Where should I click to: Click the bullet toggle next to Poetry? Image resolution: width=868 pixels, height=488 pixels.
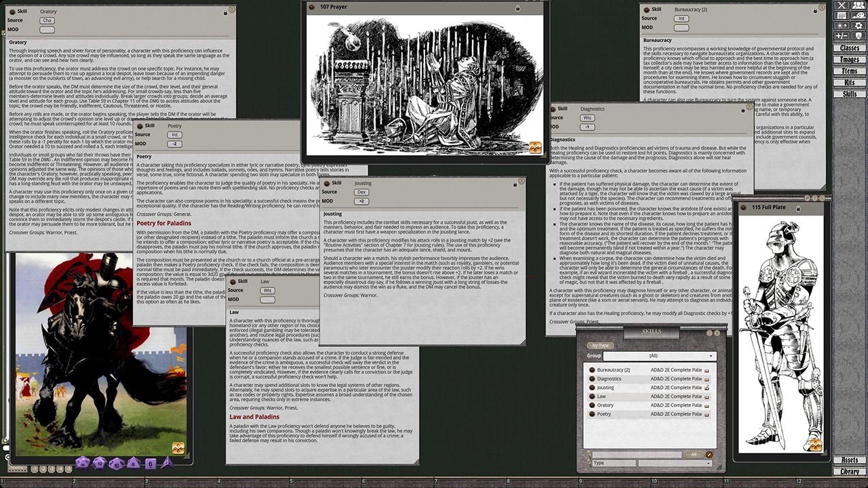tap(592, 414)
